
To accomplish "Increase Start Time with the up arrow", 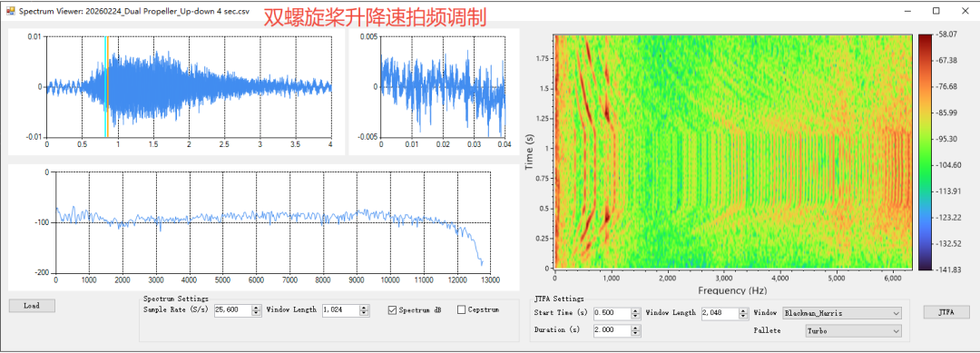I will [635, 310].
